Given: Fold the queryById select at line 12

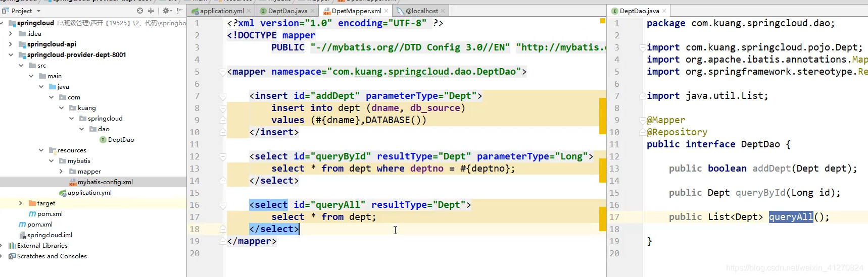Looking at the screenshot, I should (223, 156).
